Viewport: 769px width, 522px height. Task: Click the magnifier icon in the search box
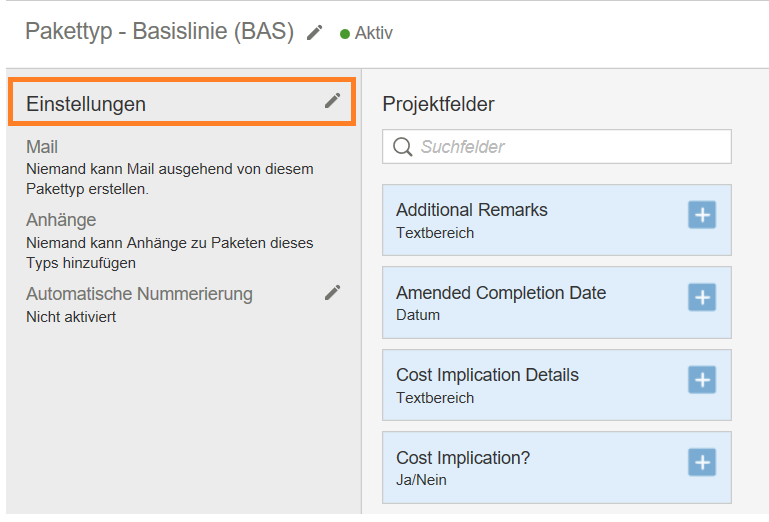(403, 147)
